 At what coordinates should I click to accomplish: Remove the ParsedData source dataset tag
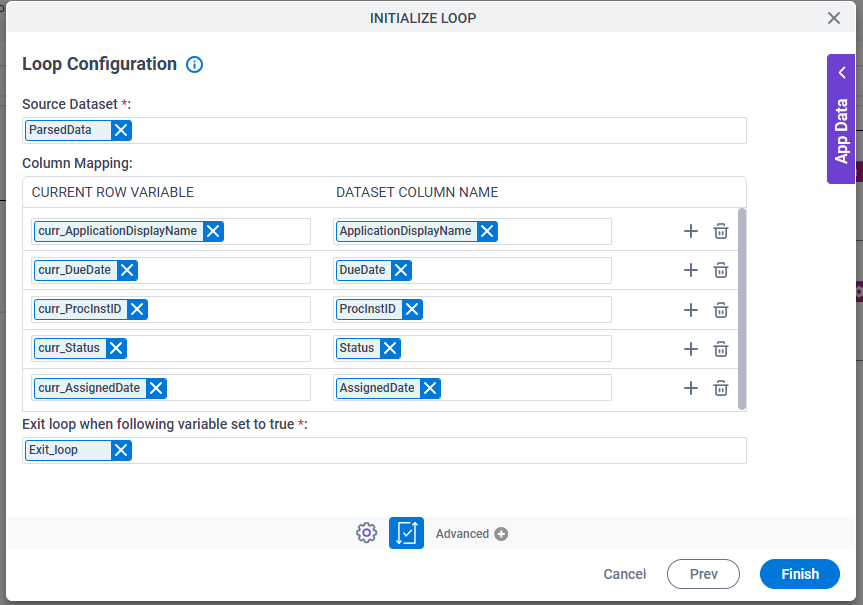121,130
